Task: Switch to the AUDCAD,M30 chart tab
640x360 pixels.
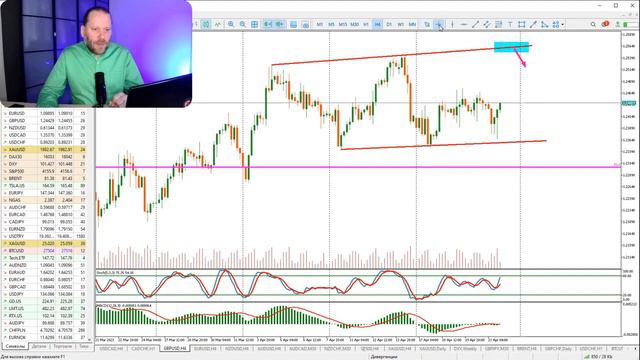Action: point(302,349)
